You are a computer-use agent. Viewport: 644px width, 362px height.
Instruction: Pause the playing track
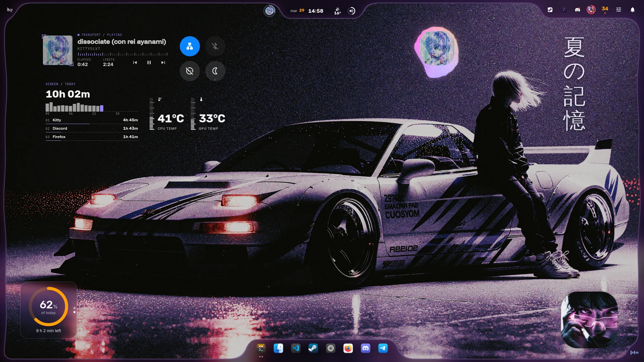pyautogui.click(x=149, y=63)
